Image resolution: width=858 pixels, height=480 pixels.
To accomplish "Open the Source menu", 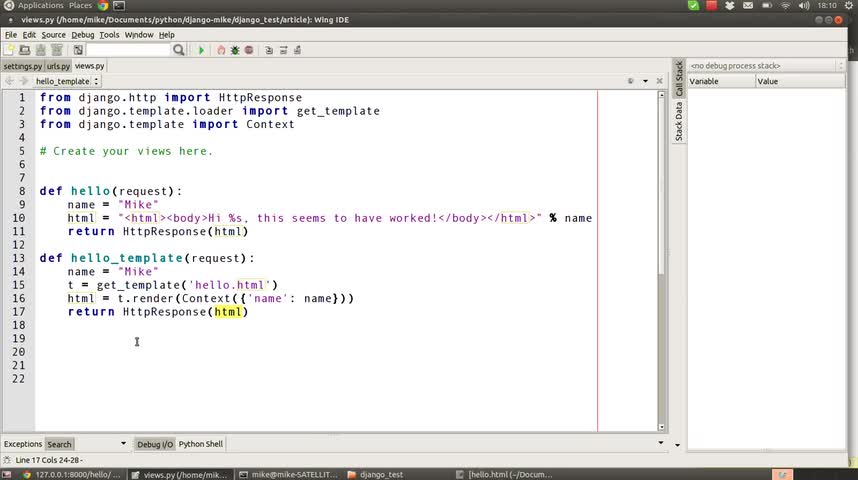I will point(53,34).
